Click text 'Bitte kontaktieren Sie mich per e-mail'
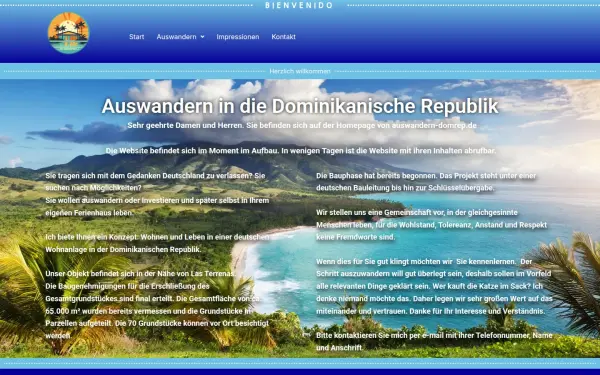 point(386,336)
